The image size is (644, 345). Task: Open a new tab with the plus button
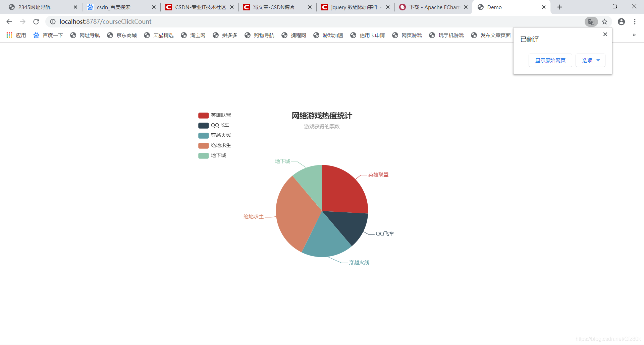[x=559, y=7]
